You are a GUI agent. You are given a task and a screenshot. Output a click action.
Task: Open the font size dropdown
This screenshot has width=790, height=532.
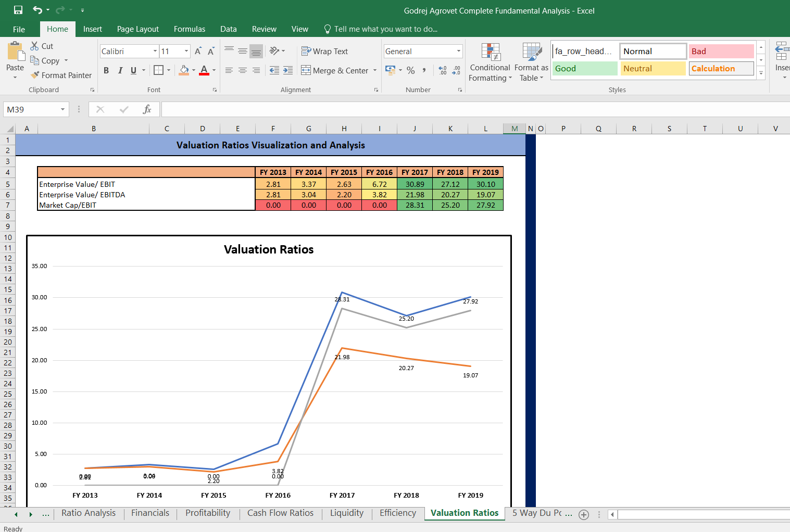tap(186, 51)
